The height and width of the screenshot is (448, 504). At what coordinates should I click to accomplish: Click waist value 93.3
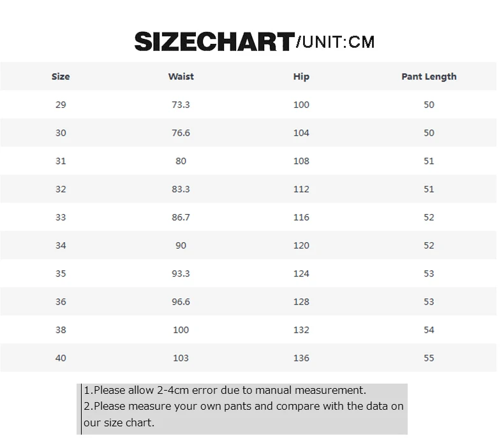(181, 273)
